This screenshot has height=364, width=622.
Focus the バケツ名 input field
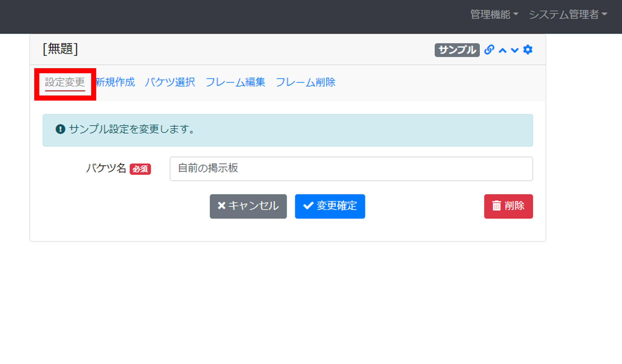[x=351, y=169]
